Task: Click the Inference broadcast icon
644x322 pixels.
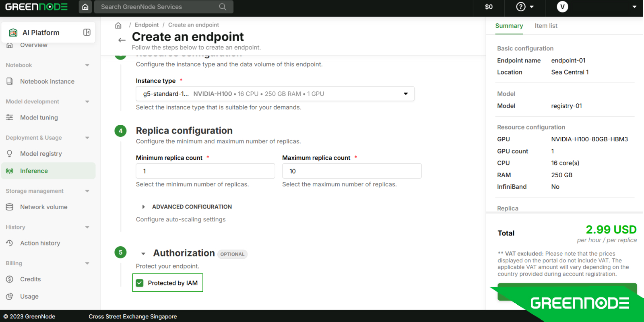Action: (x=10, y=171)
